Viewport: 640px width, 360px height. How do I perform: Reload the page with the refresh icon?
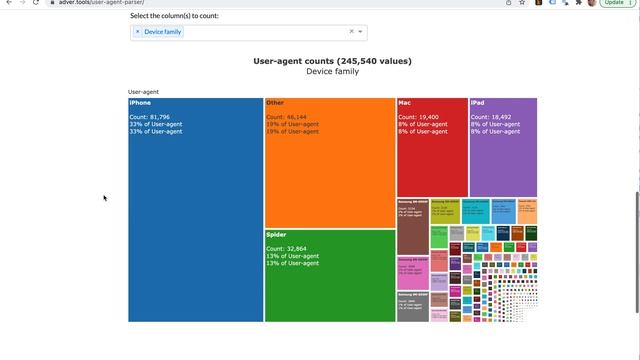[36, 2]
